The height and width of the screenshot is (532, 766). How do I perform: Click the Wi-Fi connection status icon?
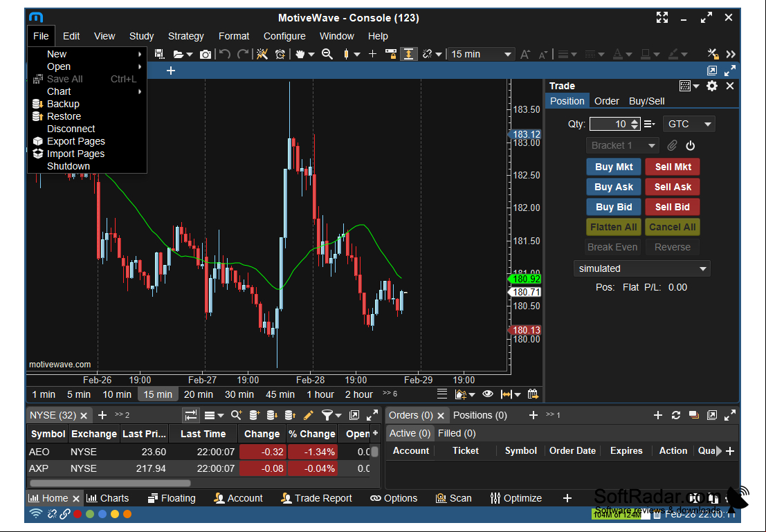(36, 514)
